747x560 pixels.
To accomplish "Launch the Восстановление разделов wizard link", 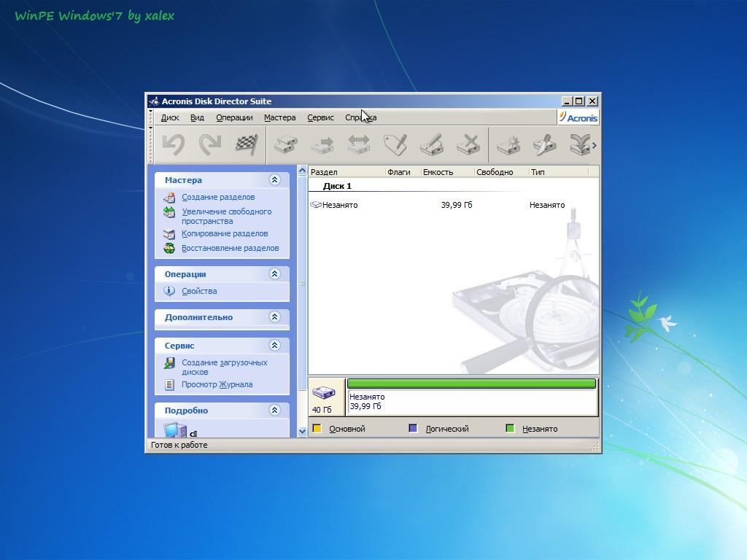I will (230, 248).
